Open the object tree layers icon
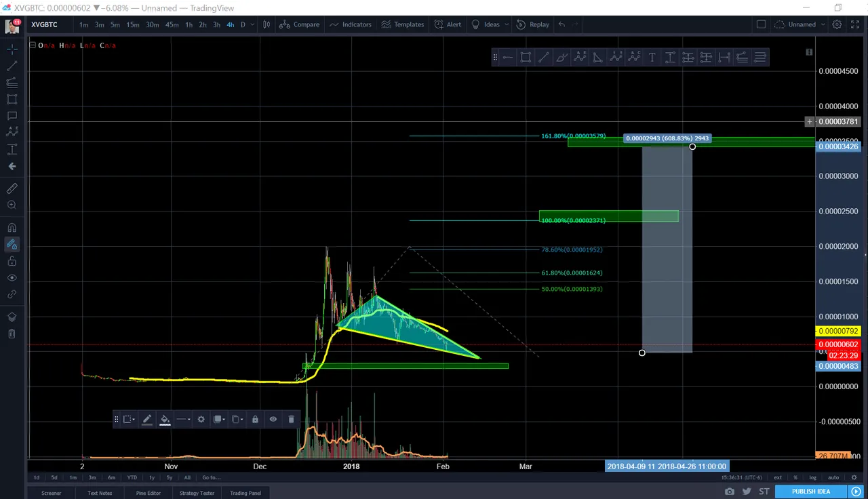 [x=12, y=317]
